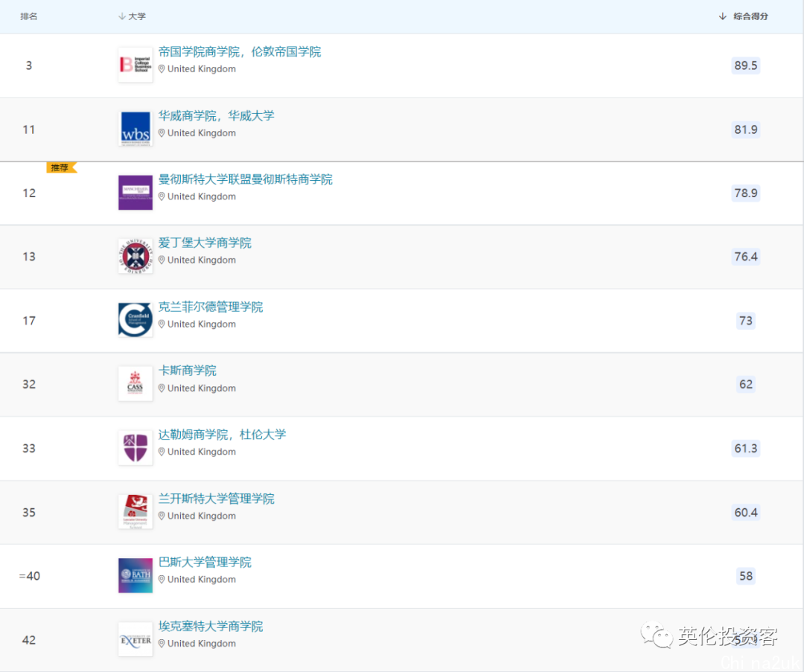This screenshot has height=672, width=804.
Task: Click the score 58
Action: coord(745,576)
